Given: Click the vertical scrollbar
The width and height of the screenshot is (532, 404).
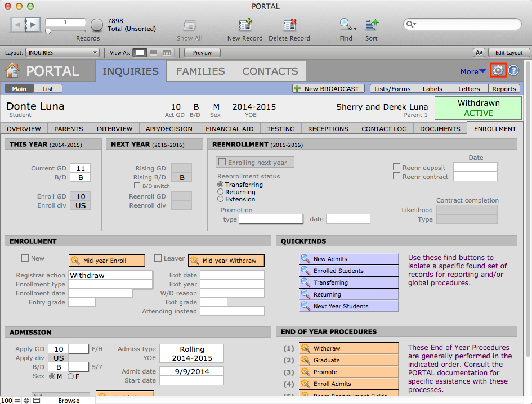Looking at the screenshot, I should tap(527, 209).
